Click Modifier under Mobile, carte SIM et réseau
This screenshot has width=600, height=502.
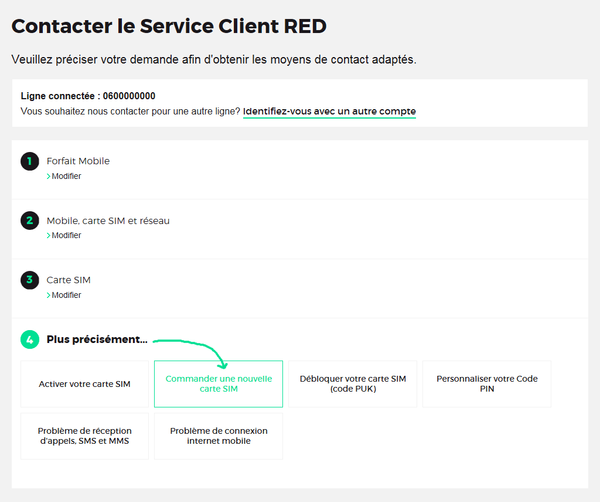(x=66, y=235)
